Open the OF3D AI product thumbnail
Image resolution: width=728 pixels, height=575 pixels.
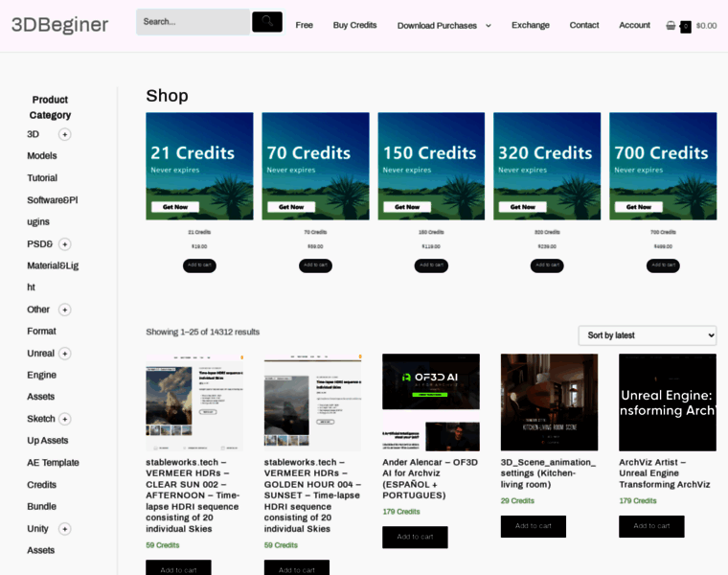[431, 402]
